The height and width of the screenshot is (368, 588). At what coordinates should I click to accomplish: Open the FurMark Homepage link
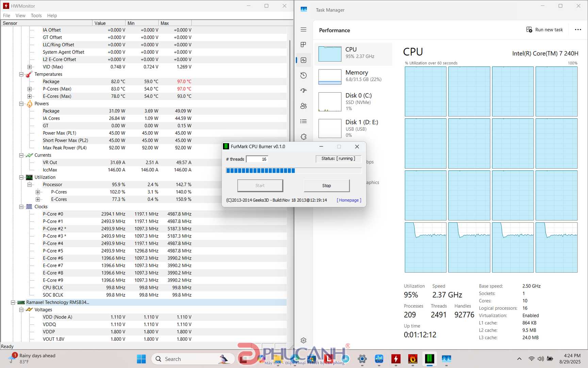pyautogui.click(x=349, y=200)
